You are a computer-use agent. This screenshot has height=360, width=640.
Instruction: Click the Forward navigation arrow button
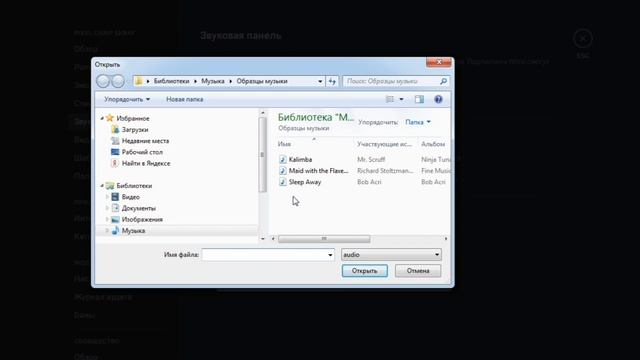pos(118,81)
